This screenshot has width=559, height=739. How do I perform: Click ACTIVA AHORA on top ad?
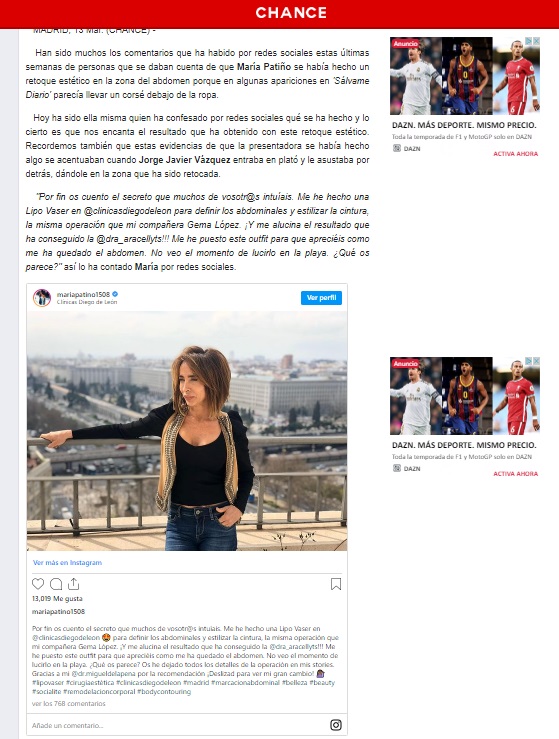coord(515,154)
